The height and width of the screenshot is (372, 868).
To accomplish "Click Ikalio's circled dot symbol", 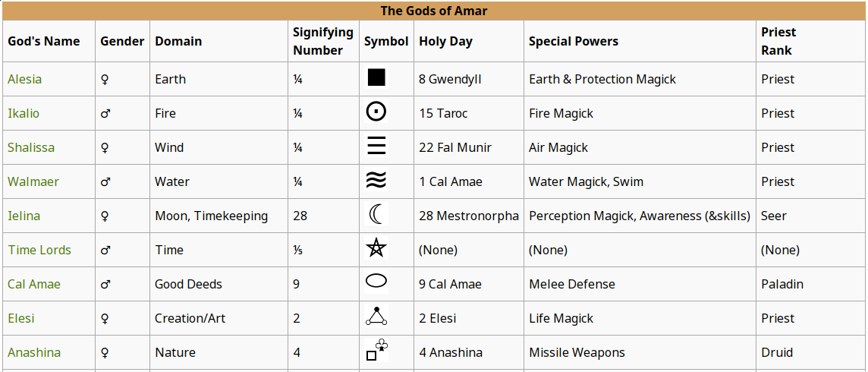I will (x=376, y=112).
